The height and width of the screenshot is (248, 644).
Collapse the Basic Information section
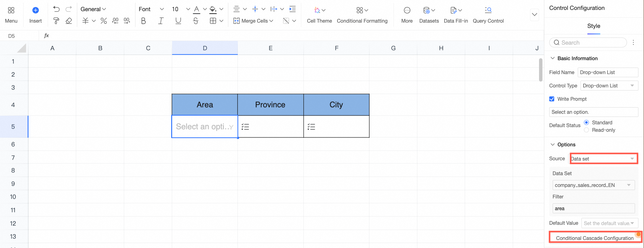[553, 58]
